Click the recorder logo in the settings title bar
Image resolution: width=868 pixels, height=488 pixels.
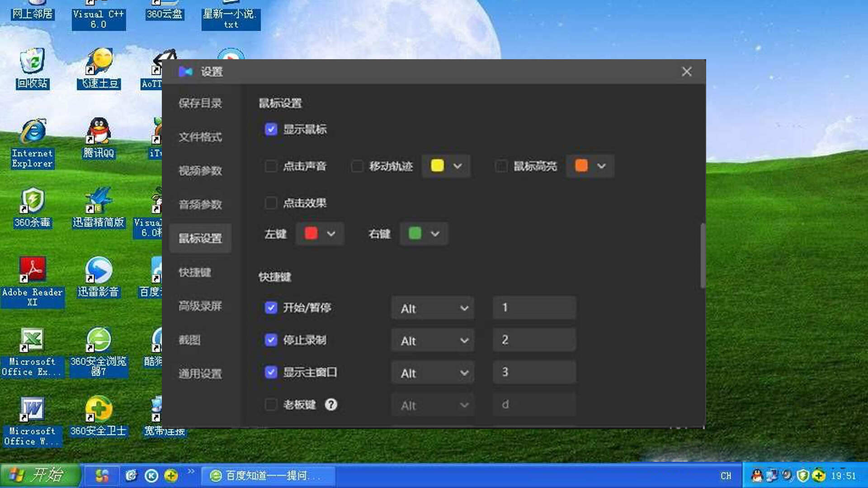185,71
